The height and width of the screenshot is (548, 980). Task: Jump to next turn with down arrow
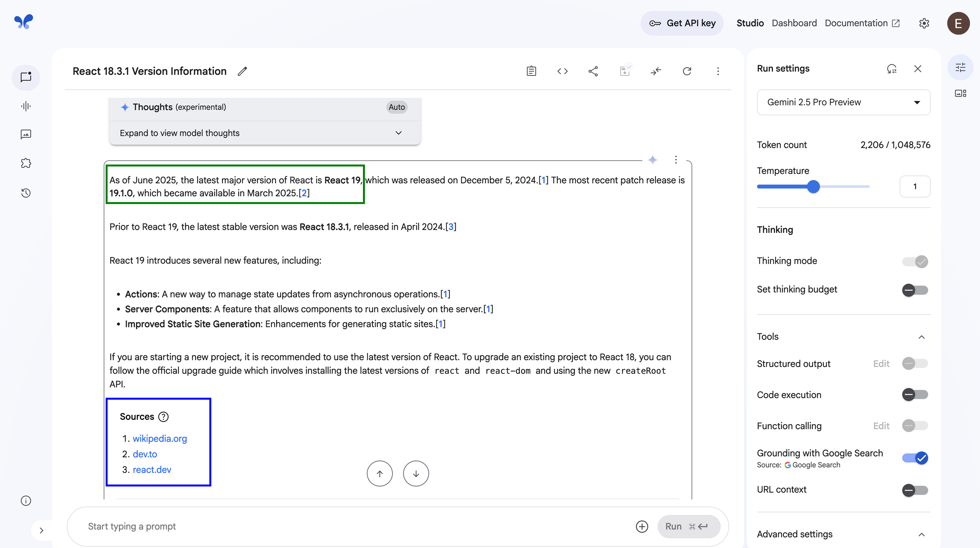point(416,474)
